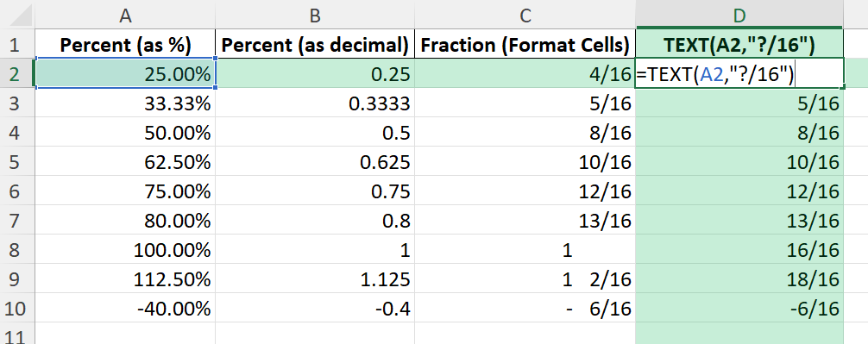This screenshot has width=868, height=344.
Task: Select row 10 header
Action: 17,308
